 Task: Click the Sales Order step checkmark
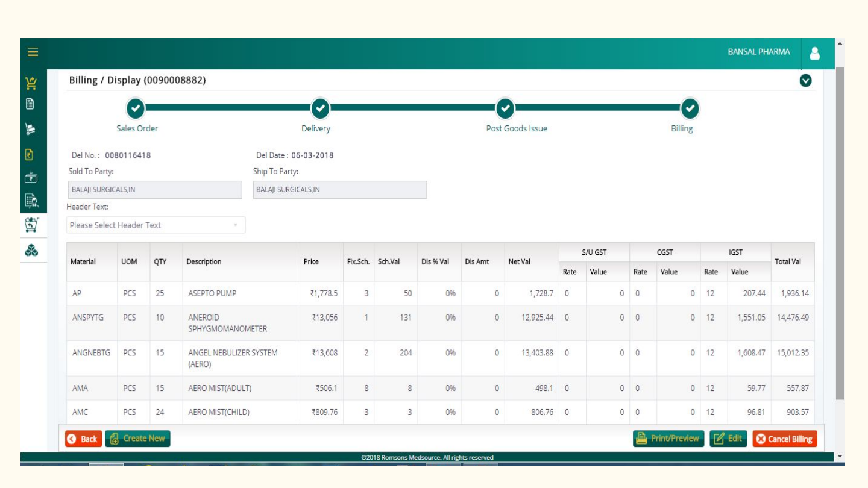tap(136, 108)
